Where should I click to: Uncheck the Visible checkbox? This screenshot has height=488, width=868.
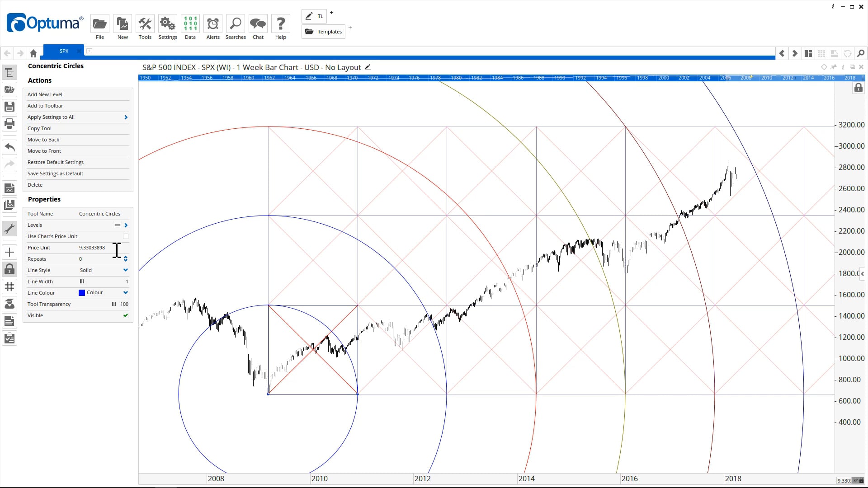(x=126, y=315)
